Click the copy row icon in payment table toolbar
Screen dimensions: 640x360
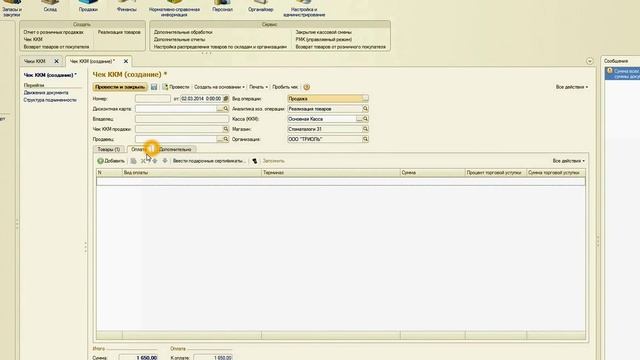point(133,161)
